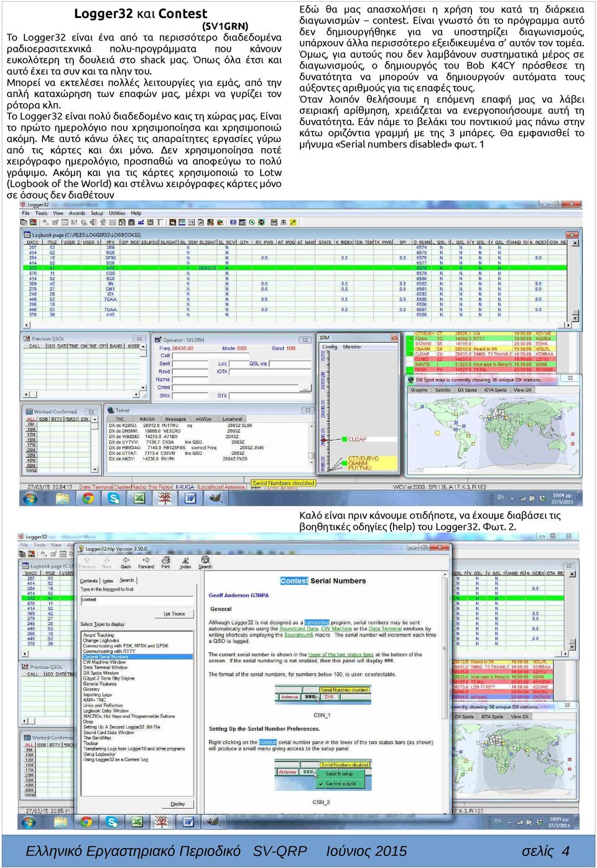Open Tools menu in upper Logger32 window

point(42,213)
